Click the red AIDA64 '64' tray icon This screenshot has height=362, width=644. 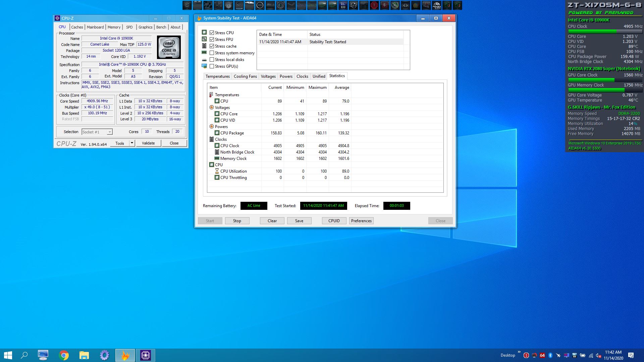[542, 355]
